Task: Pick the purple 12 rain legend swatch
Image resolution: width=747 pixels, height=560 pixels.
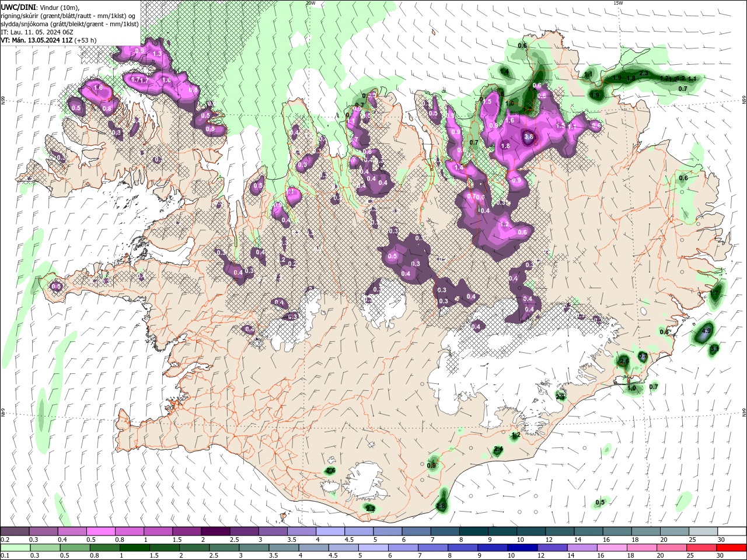Action: click(x=552, y=548)
